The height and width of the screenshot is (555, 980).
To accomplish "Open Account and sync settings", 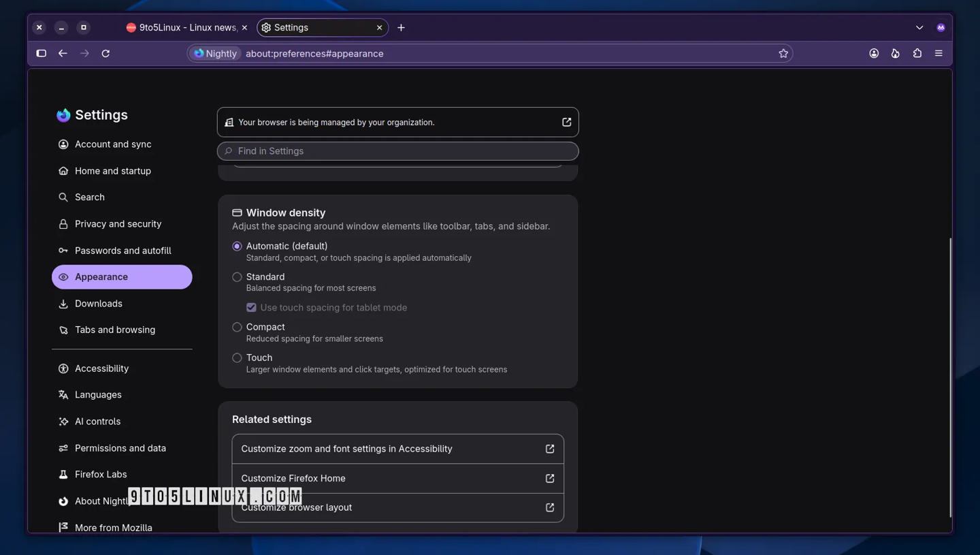I will (x=122, y=144).
